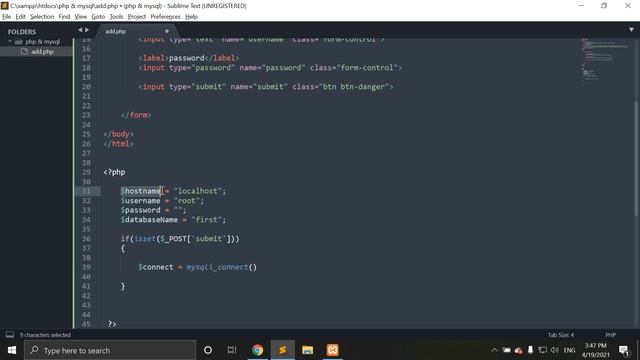Image resolution: width=640 pixels, height=360 pixels.
Task: Open the View menu
Action: (x=80, y=17)
